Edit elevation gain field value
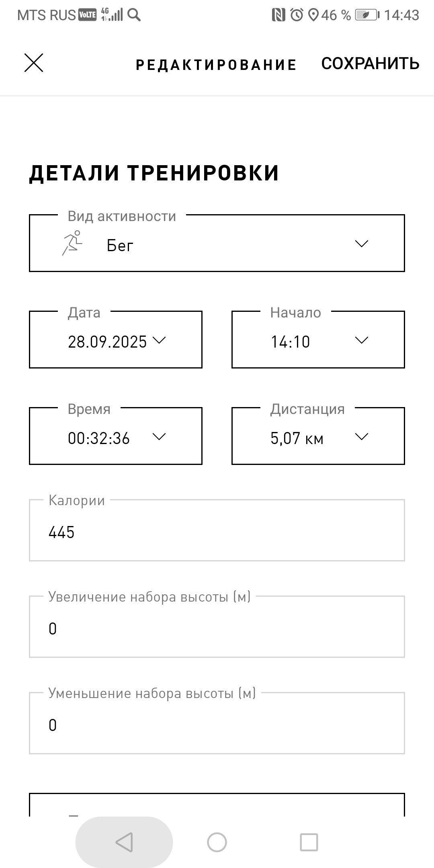Screen dimensions: 434x868 tap(217, 626)
